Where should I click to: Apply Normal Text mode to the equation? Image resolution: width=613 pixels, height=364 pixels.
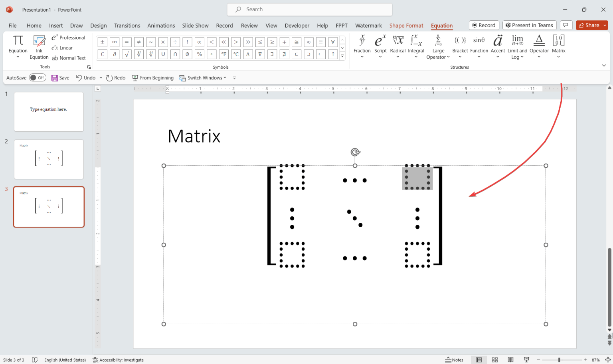69,57
